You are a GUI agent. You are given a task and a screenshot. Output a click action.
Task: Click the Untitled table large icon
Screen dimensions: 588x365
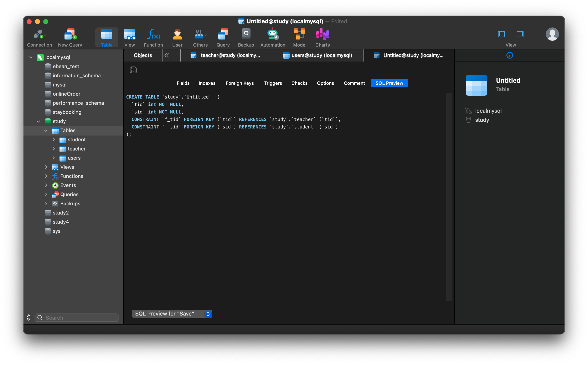tap(476, 85)
